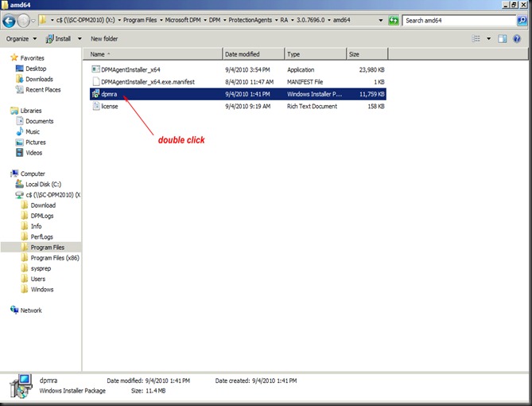Click Microsoft DPM in the address breadcrumb
532x406 pixels.
183,20
